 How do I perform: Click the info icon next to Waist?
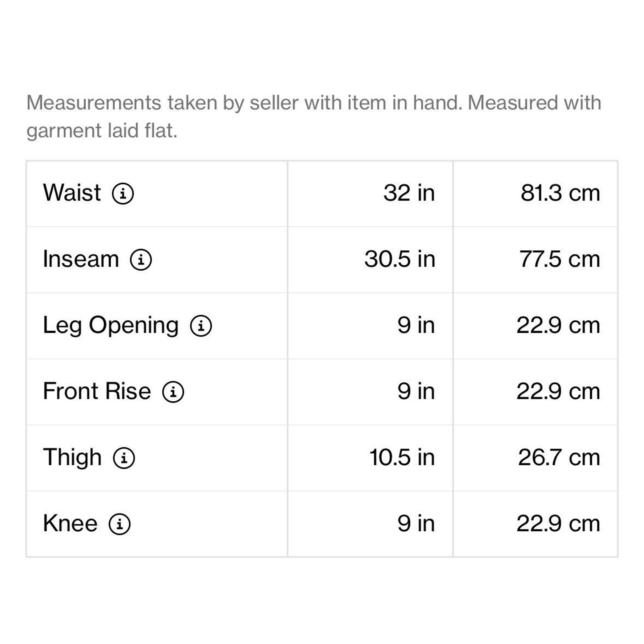[x=123, y=194]
